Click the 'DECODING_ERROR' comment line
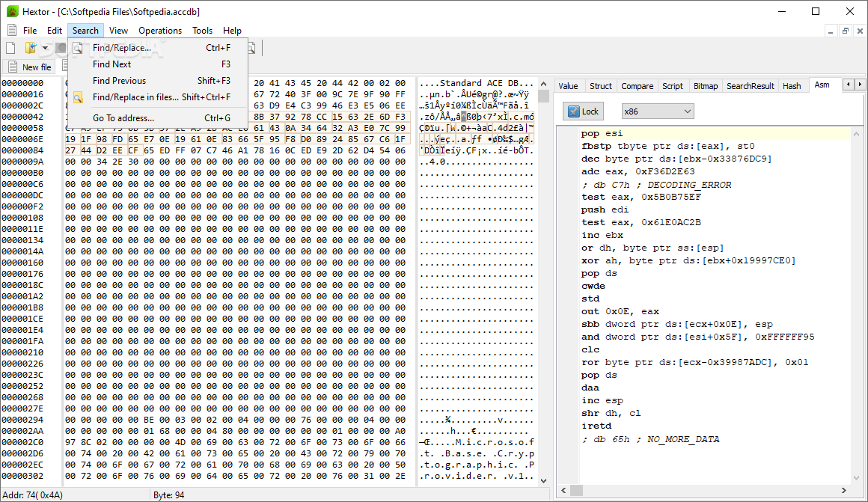 tap(656, 185)
